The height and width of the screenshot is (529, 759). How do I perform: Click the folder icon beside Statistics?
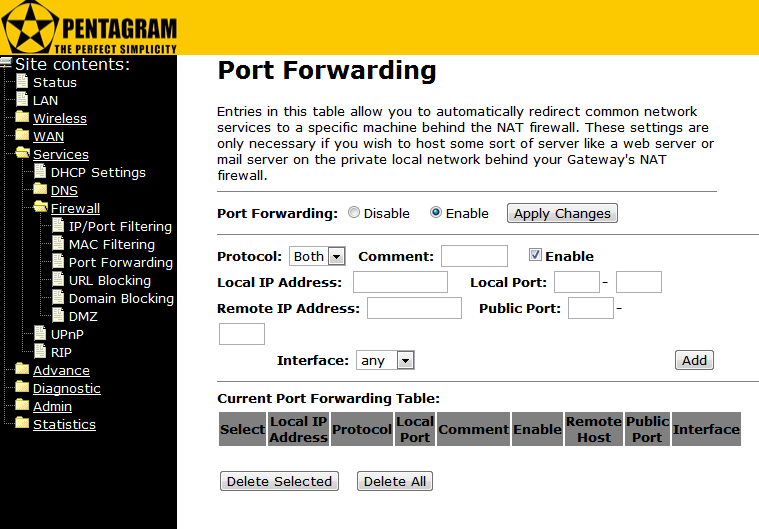22,424
